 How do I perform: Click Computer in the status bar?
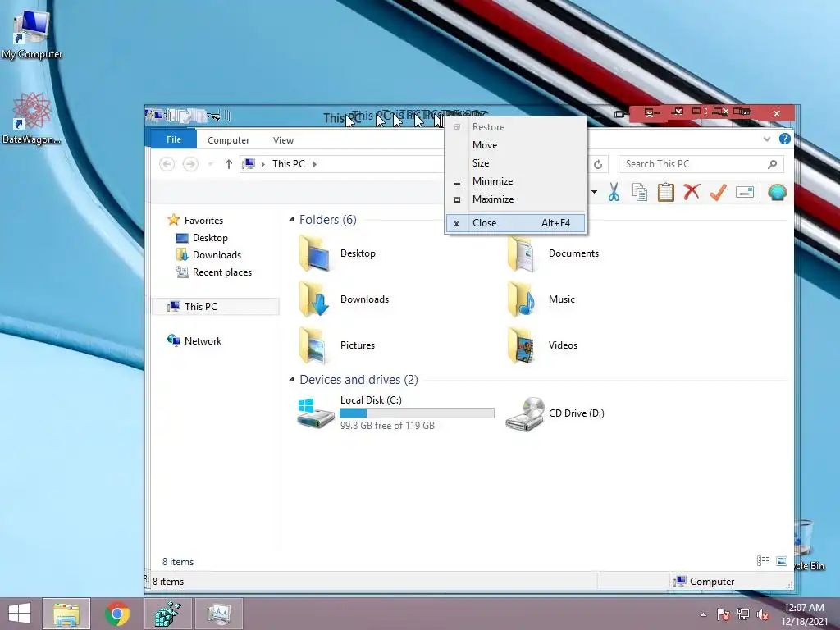click(712, 582)
